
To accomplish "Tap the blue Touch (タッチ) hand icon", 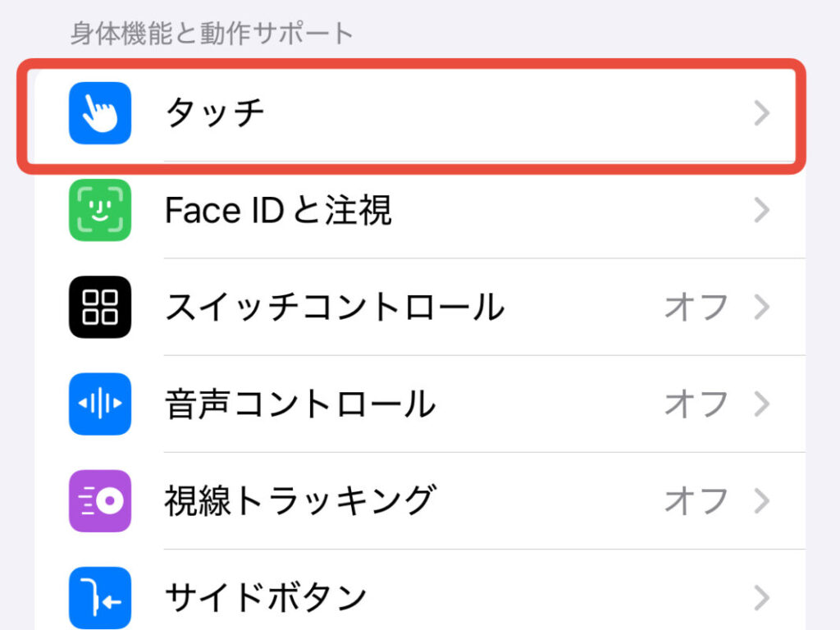I will click(98, 115).
